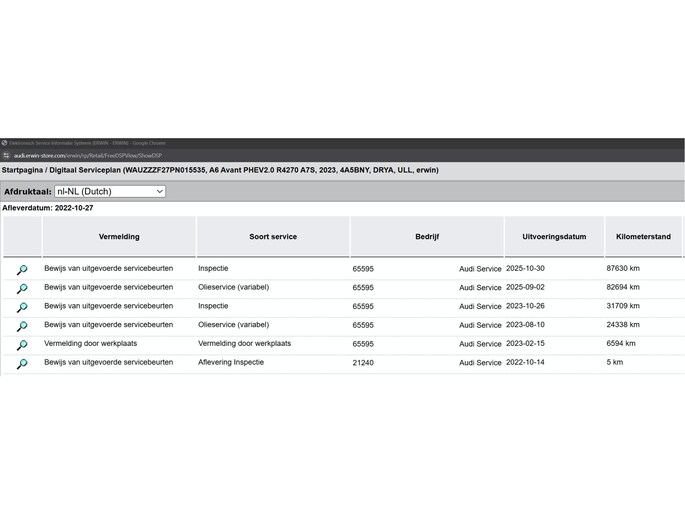Click the Vermelding column header
685x514 pixels.
[119, 237]
